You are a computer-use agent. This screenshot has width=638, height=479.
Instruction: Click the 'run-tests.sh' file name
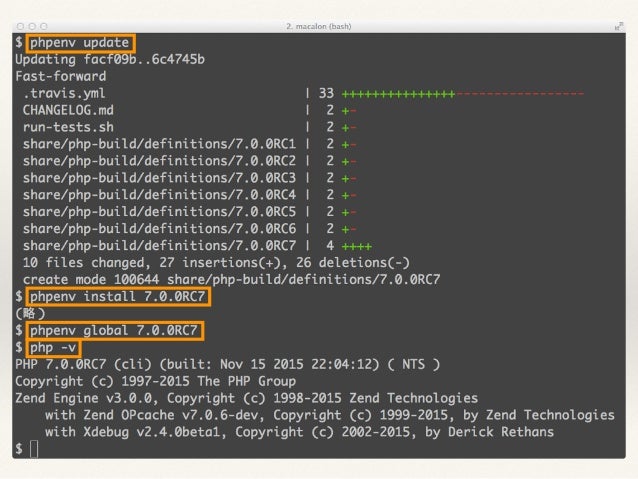point(68,127)
